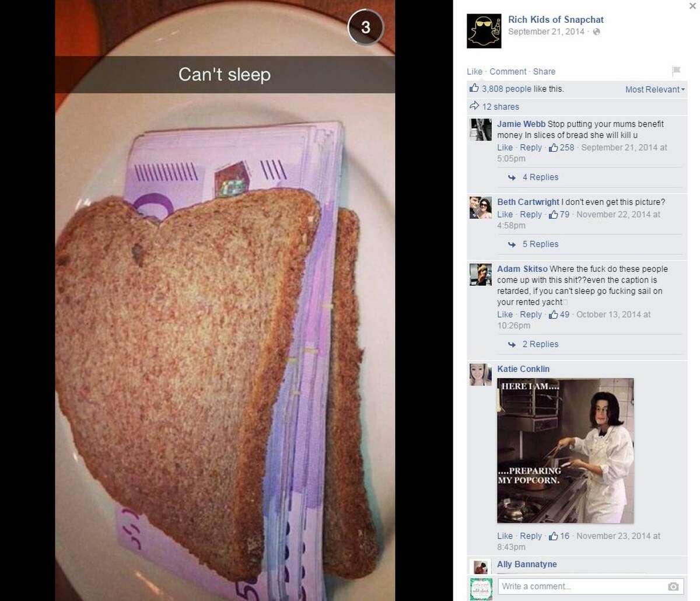Open Beth Cartwright's profile picture
Viewport: 700px width, 601px height.
[481, 208]
